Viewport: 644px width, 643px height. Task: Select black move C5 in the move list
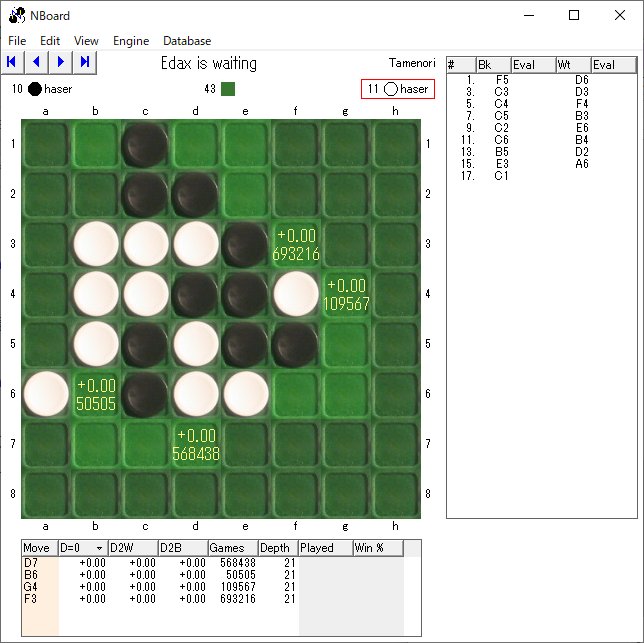click(x=502, y=116)
